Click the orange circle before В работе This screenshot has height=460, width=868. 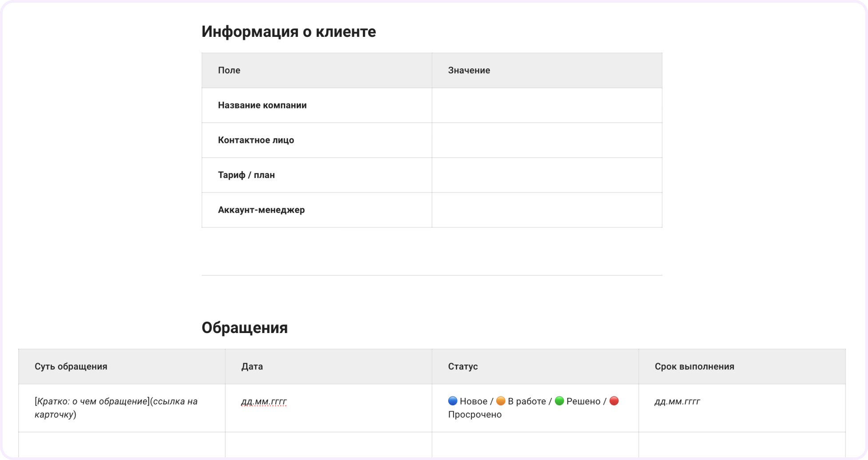tap(501, 401)
